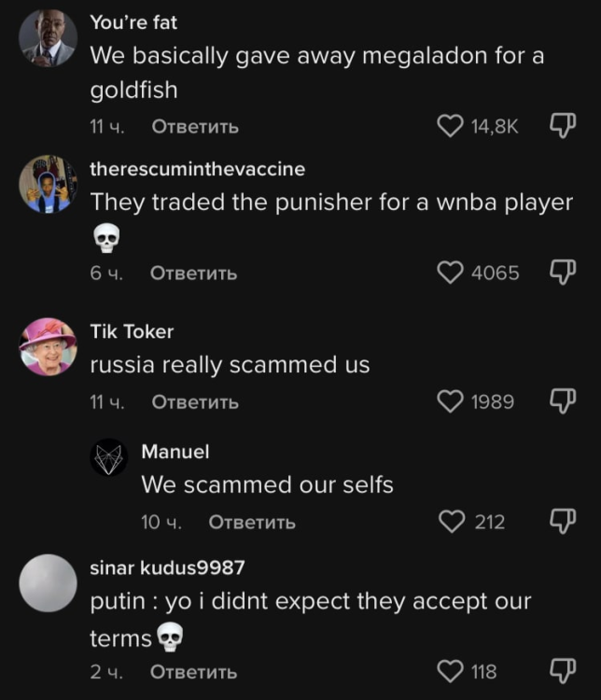
Task: Open sinar kudus9987 username profile
Action: [x=167, y=567]
